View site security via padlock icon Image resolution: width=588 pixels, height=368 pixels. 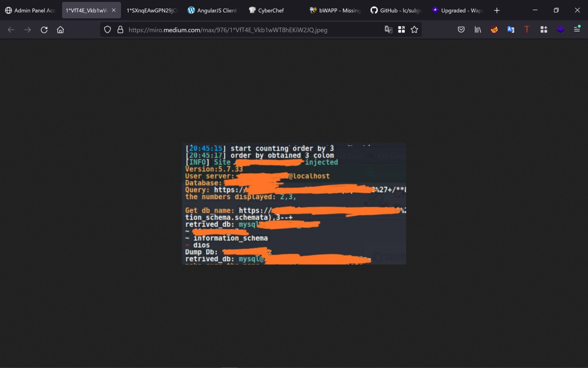click(120, 30)
